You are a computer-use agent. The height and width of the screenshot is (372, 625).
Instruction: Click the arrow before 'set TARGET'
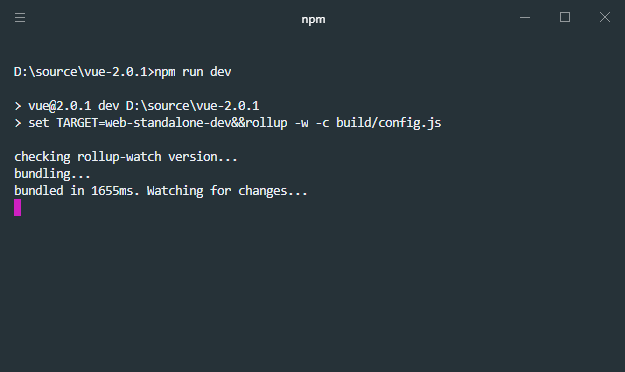18,123
